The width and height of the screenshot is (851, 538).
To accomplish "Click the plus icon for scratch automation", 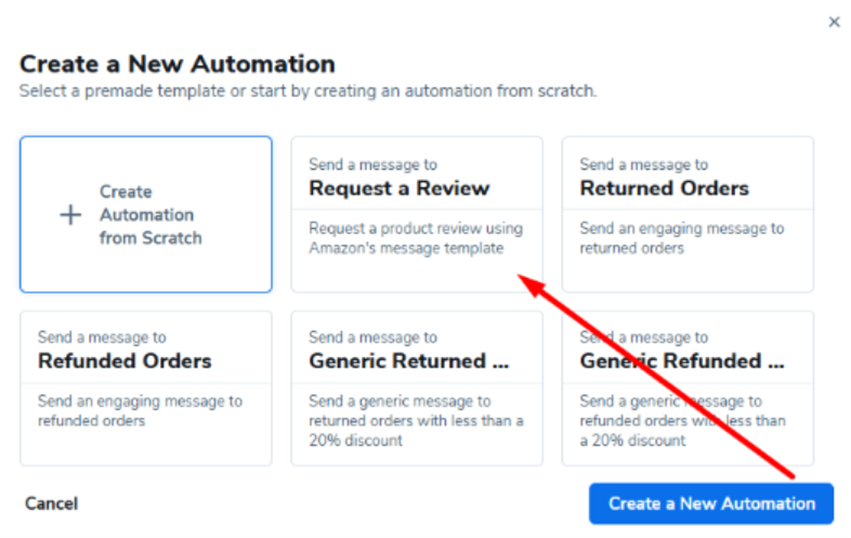I will (70, 215).
